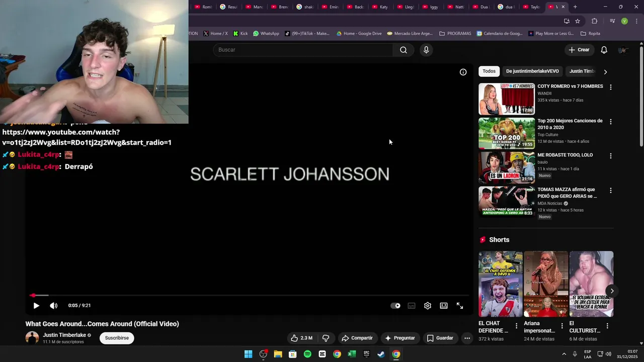
Task: Show more filter chips arrow
Action: coord(605,72)
